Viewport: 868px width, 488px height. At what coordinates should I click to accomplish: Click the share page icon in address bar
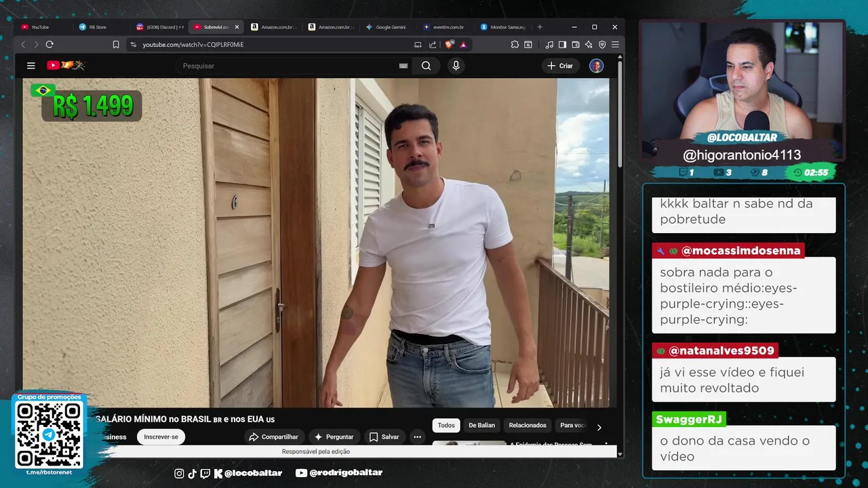pyautogui.click(x=433, y=45)
